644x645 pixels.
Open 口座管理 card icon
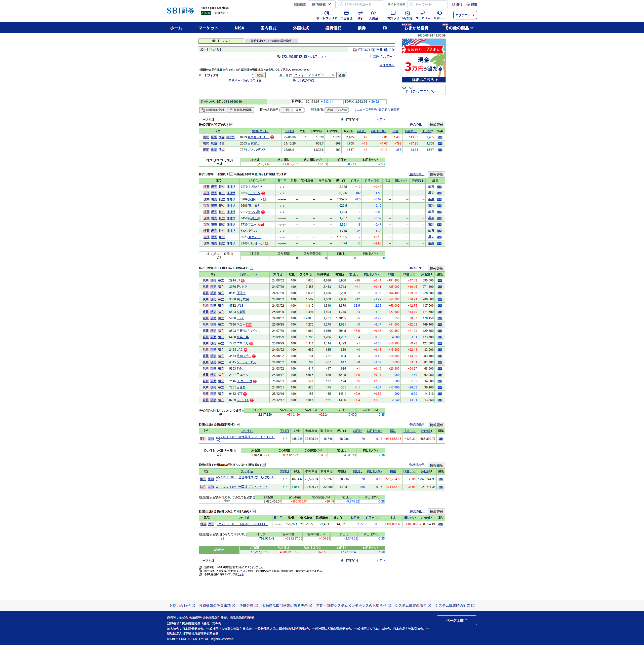pyautogui.click(x=346, y=13)
